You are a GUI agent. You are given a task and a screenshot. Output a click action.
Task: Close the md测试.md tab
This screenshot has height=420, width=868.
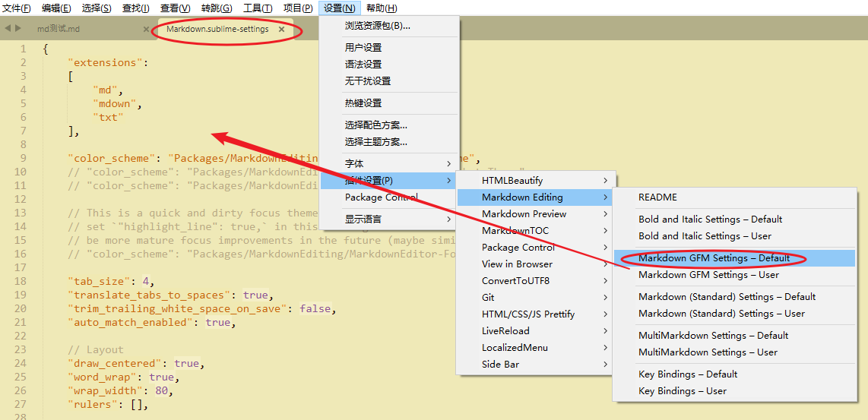pyautogui.click(x=146, y=30)
